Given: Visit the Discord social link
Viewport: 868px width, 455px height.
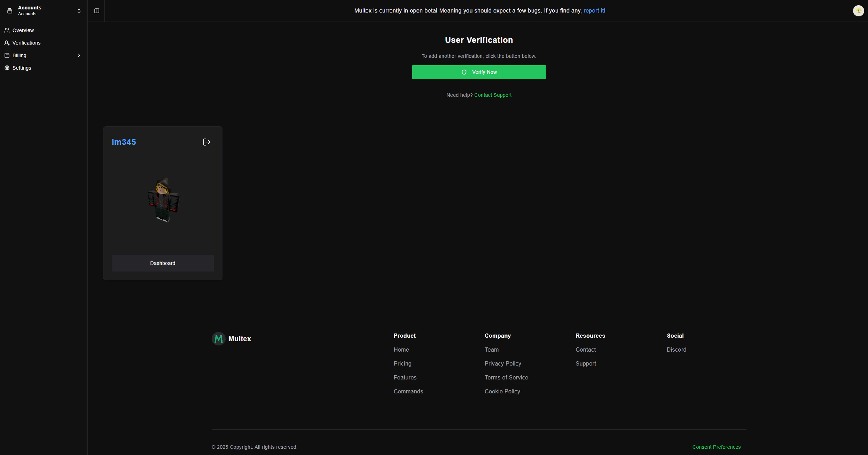Looking at the screenshot, I should [677, 350].
